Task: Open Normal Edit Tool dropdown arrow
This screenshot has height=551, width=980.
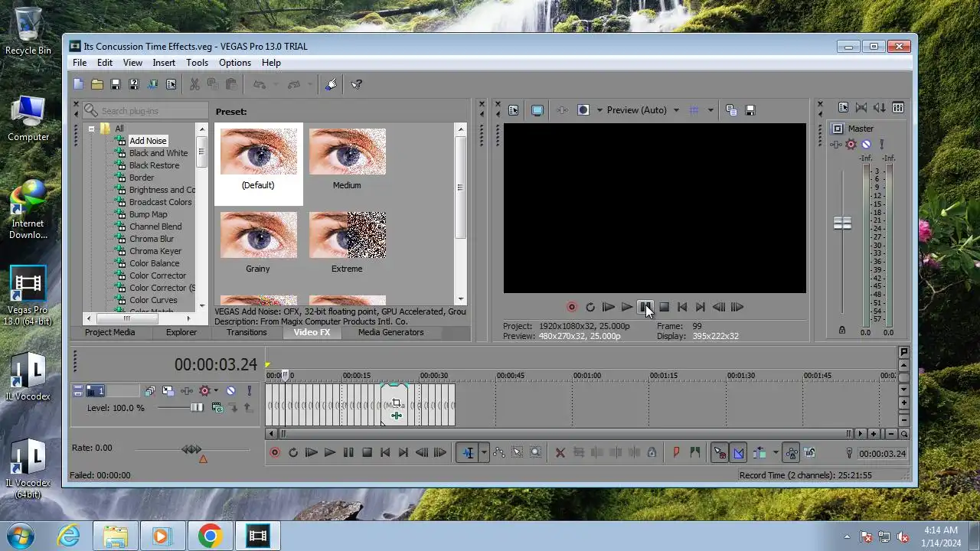Action: (484, 453)
